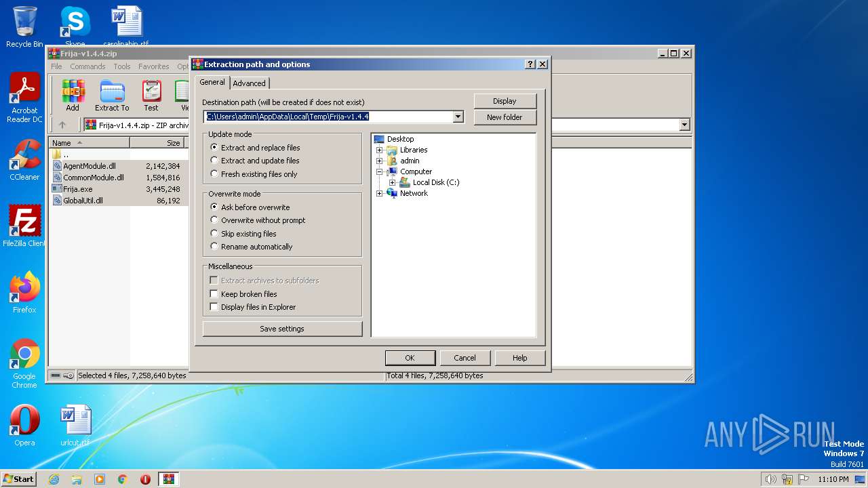Click the Help button
Viewport: 868px width, 488px height.
coord(519,358)
